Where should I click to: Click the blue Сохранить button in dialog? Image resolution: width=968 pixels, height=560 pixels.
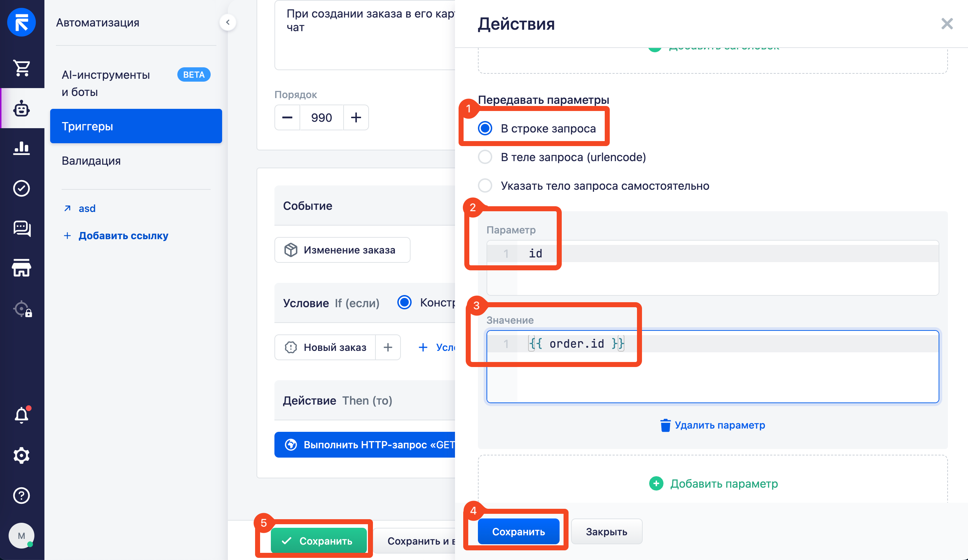518,532
